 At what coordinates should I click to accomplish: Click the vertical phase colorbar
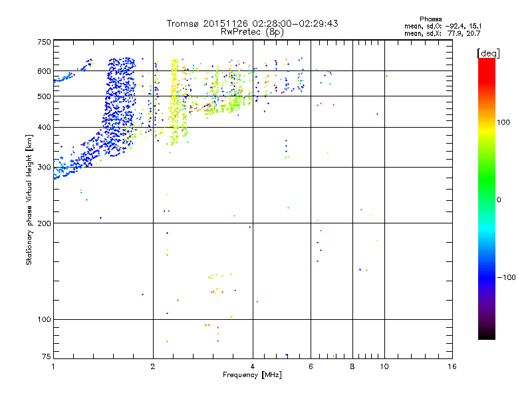click(487, 199)
